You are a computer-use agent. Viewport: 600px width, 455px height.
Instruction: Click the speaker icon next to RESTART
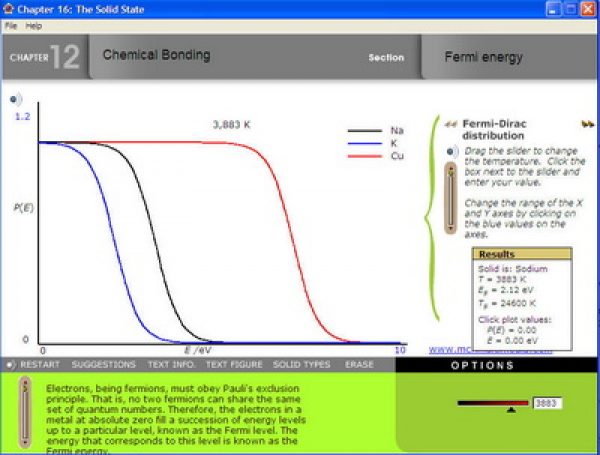11,365
